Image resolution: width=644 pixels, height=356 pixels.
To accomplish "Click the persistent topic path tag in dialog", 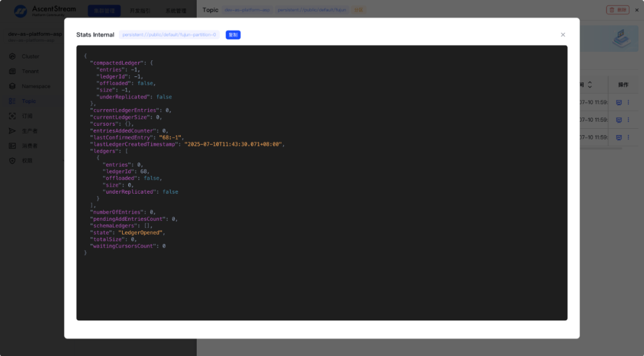I will pos(169,35).
